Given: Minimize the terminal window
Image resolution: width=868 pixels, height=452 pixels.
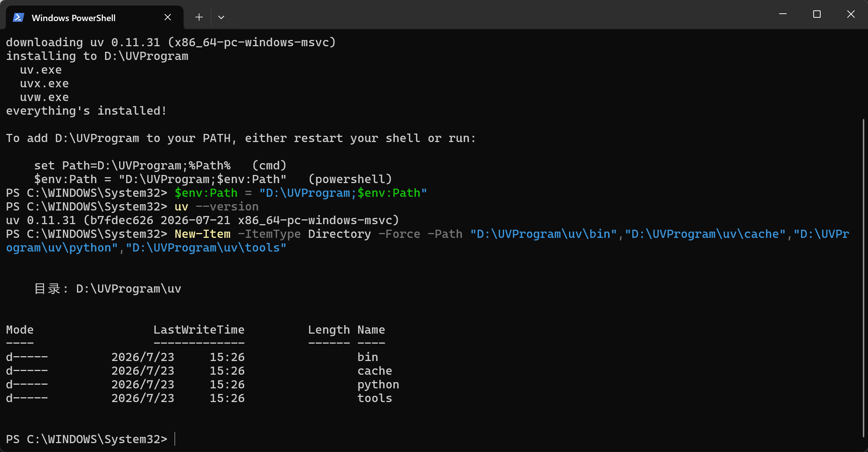Looking at the screenshot, I should point(783,14).
